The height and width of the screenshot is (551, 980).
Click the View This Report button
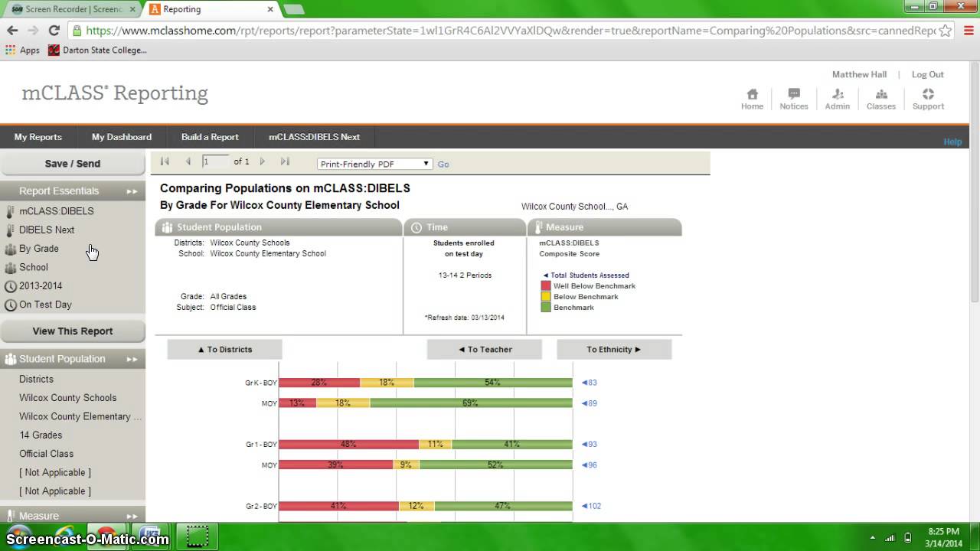tap(73, 331)
